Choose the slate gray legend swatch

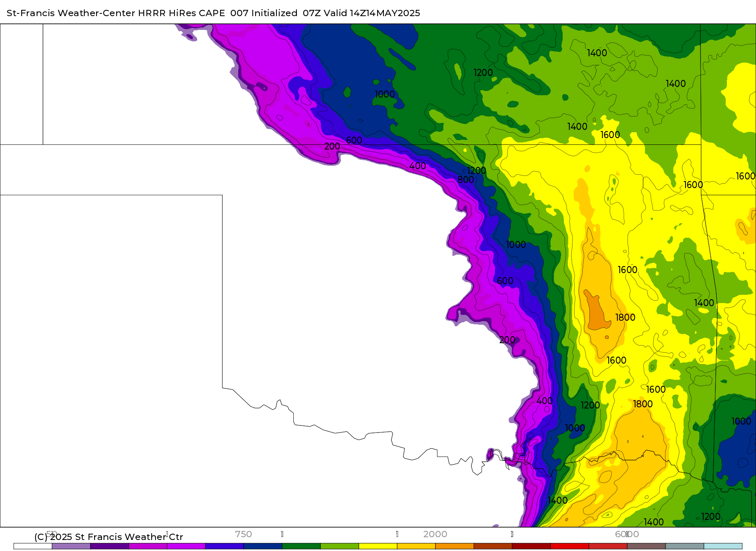click(x=685, y=546)
